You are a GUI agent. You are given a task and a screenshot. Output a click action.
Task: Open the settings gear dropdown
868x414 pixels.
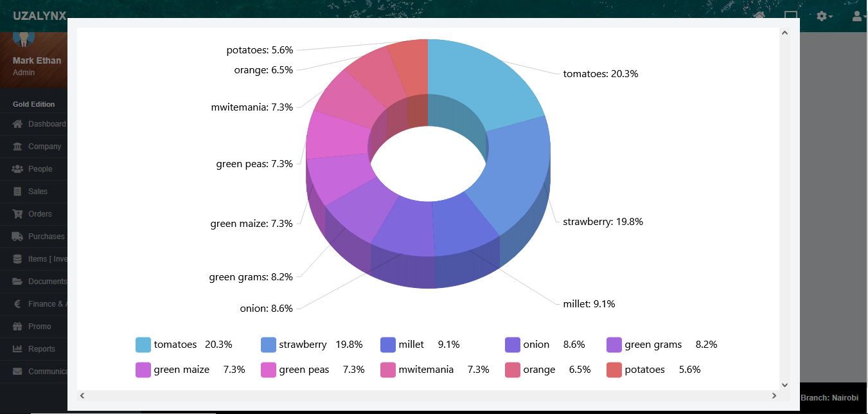tap(824, 16)
